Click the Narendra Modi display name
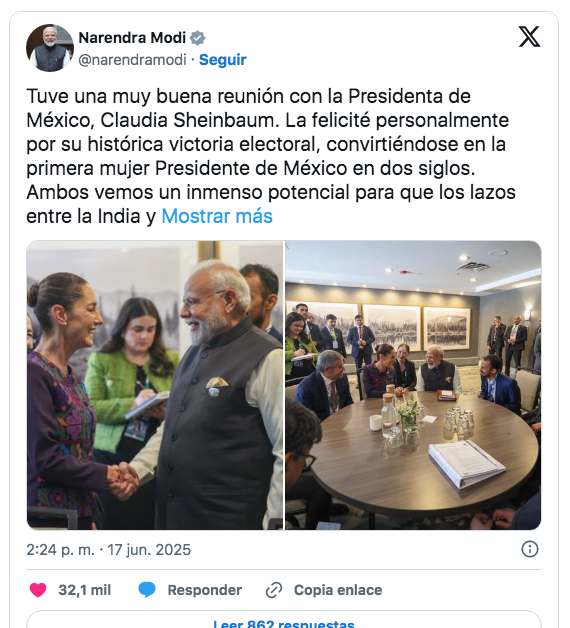This screenshot has width=570, height=628. point(132,38)
